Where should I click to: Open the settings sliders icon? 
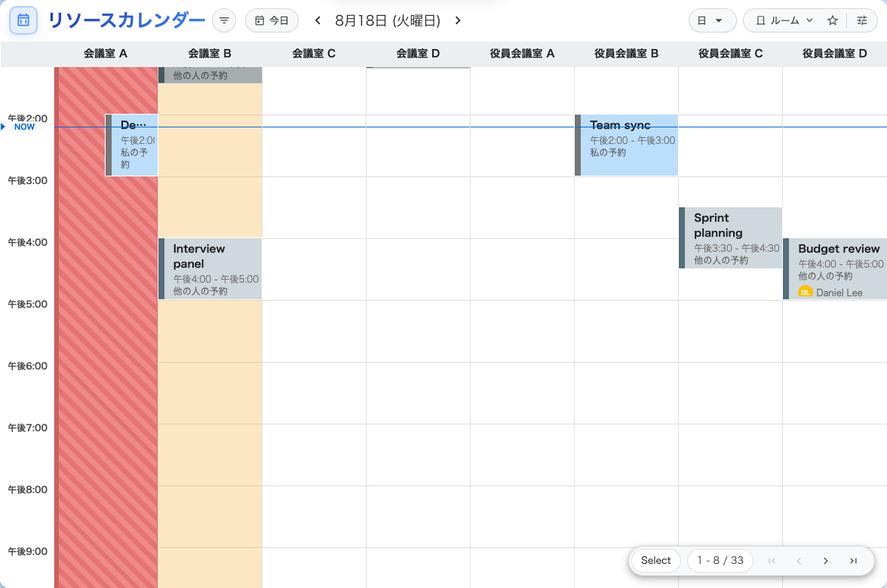click(x=862, y=20)
